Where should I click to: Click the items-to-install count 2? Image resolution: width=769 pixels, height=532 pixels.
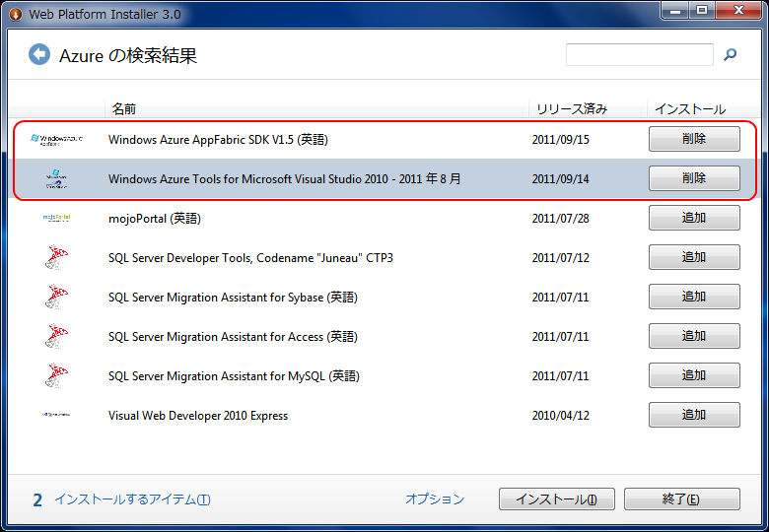(37, 500)
